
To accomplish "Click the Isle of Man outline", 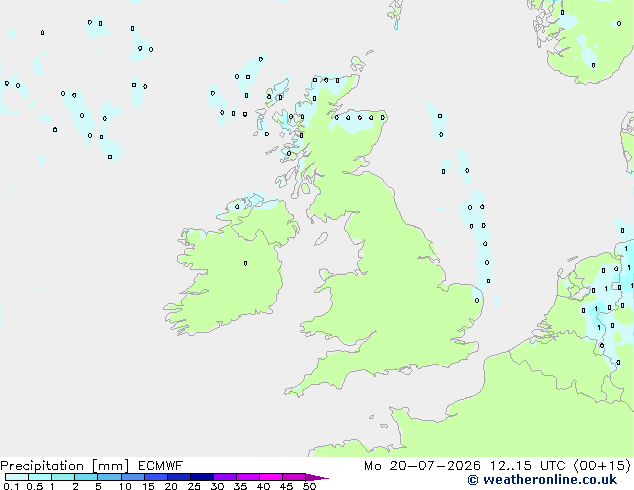I will tap(321, 239).
